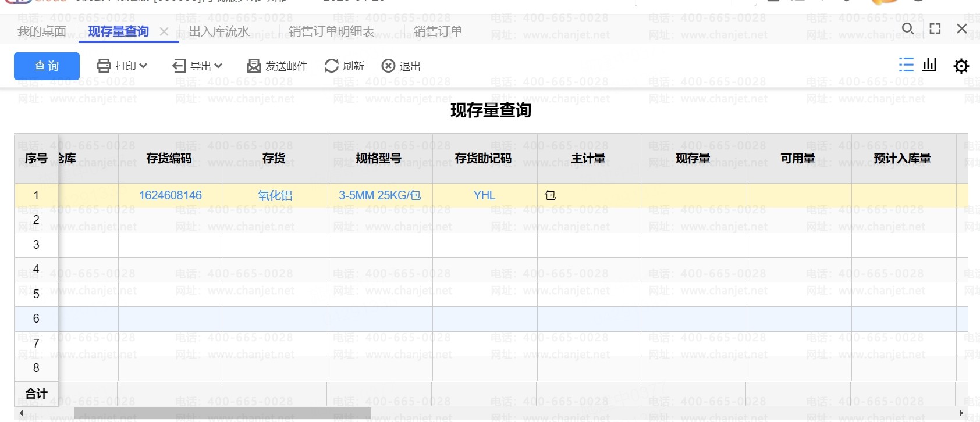Click the search magnifier icon
Viewport: 980px width, 422px height.
coord(907,28)
